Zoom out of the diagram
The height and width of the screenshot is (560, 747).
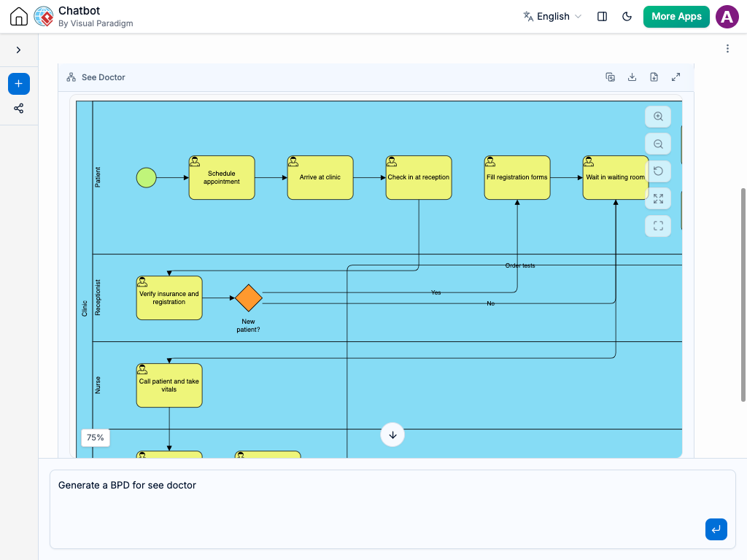coord(658,144)
